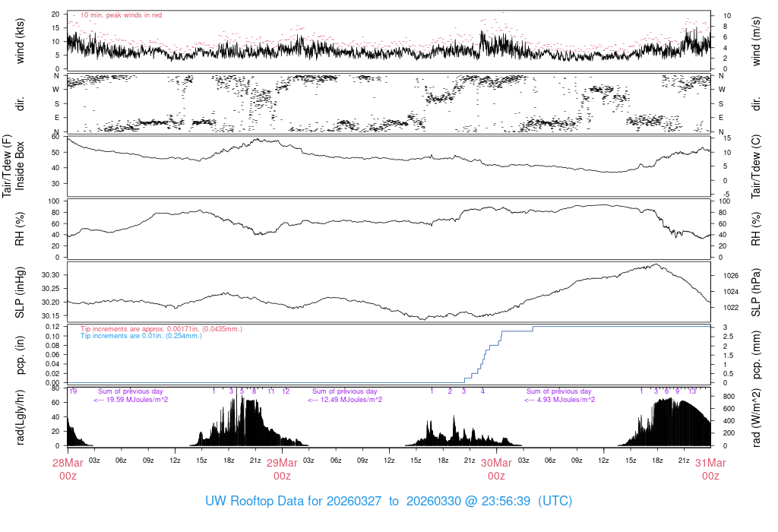Click the '19' purple label at radiation panel start
The width and height of the screenshot is (778, 532).
coord(73,391)
